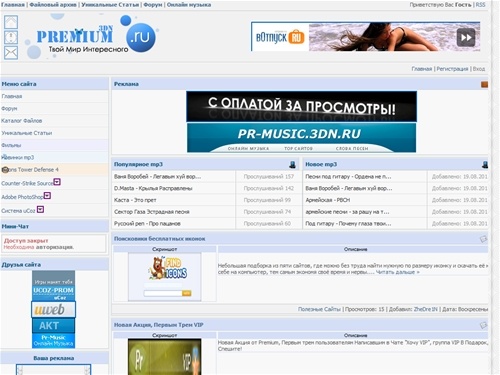Click the orange icon in the Реклама header
Image resolution: width=500 pixels, height=375 pixels.
point(484,84)
